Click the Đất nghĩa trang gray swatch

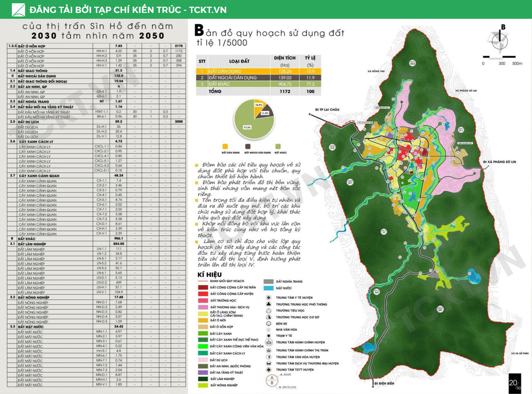[268, 282]
